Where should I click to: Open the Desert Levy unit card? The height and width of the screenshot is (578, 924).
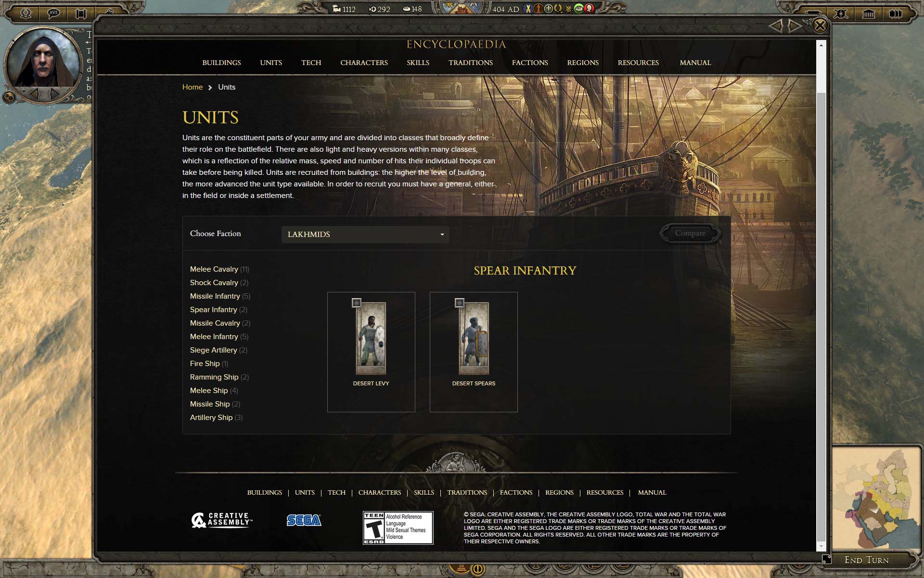pyautogui.click(x=371, y=352)
